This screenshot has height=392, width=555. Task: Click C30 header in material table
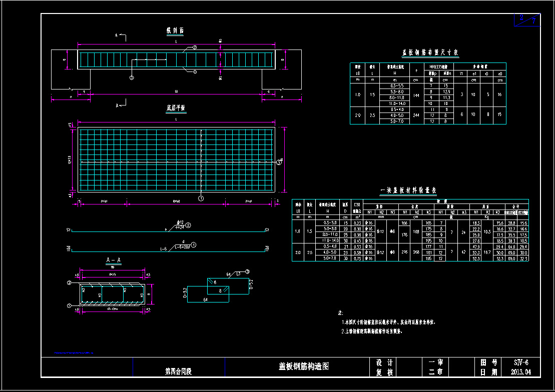(357, 205)
